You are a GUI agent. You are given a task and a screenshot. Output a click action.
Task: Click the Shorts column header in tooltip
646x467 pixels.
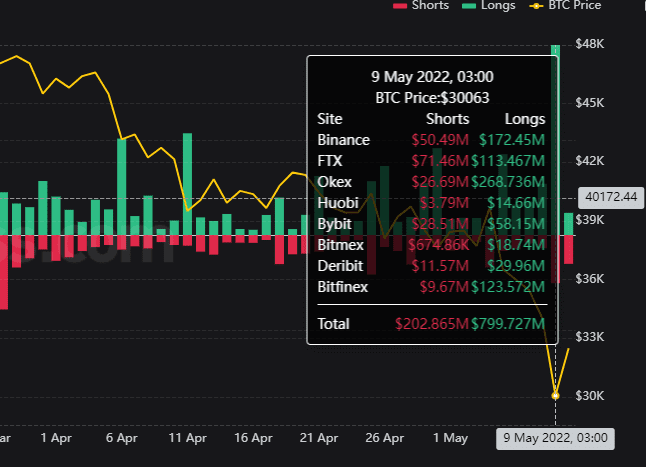click(x=447, y=119)
